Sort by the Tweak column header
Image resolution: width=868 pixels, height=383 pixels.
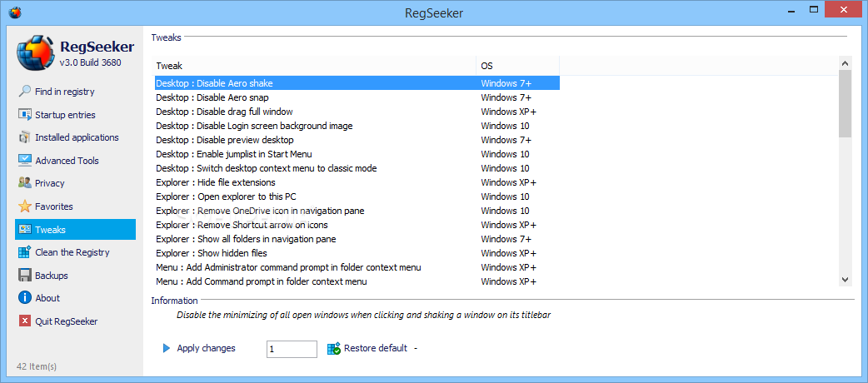click(314, 66)
